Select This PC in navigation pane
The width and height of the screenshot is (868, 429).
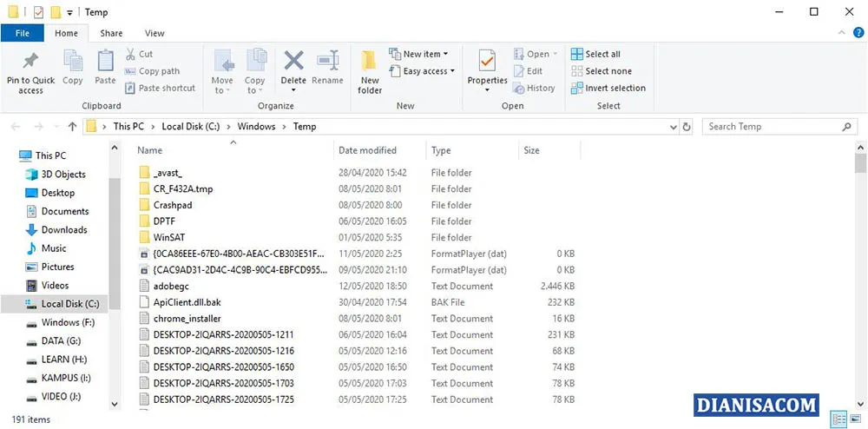click(x=42, y=155)
